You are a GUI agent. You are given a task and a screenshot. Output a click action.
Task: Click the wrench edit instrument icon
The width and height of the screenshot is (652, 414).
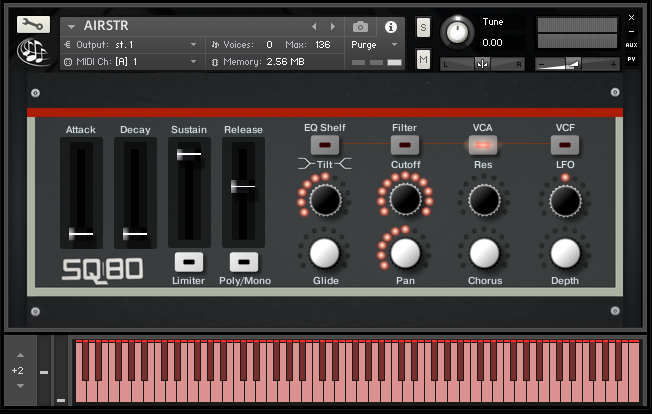coord(33,25)
